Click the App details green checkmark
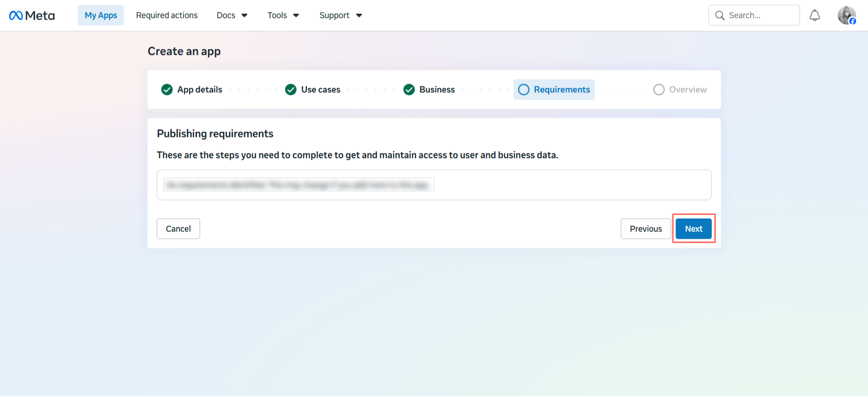This screenshot has width=868, height=397. point(167,89)
